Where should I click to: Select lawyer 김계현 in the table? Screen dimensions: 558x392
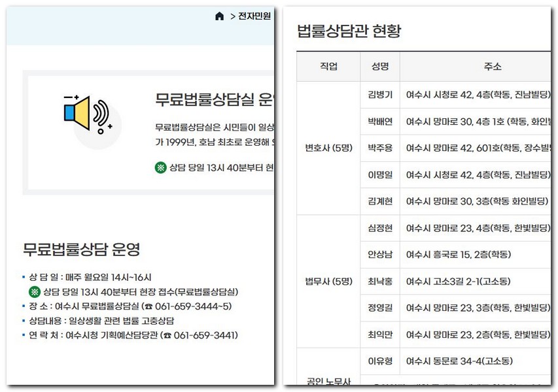(380, 202)
